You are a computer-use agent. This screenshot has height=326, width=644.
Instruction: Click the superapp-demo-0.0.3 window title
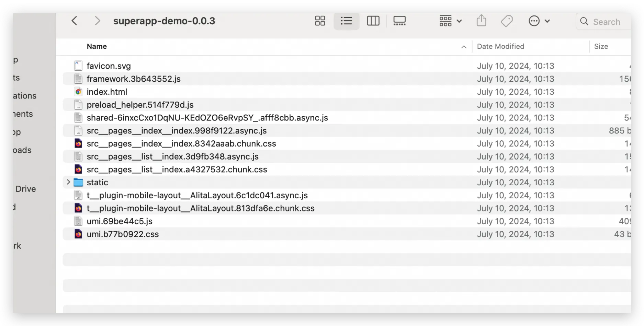tap(164, 21)
